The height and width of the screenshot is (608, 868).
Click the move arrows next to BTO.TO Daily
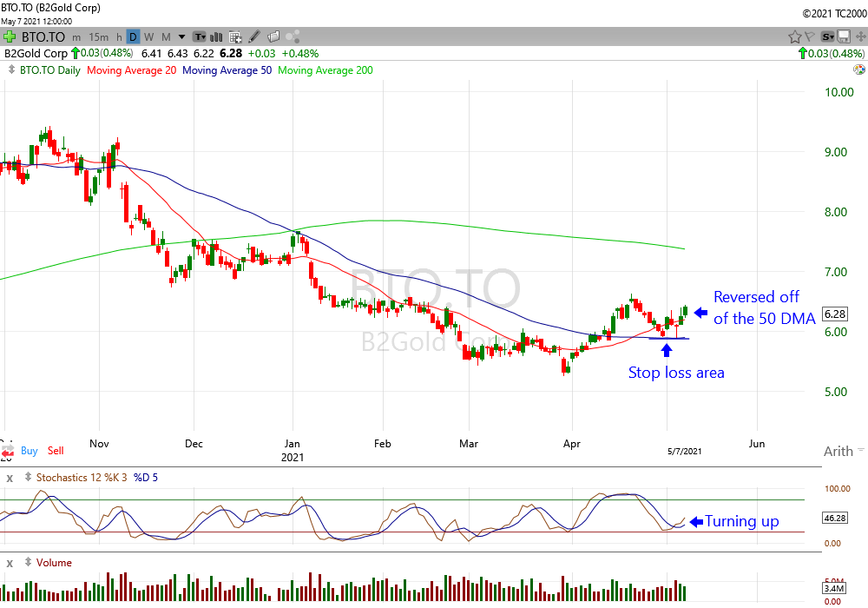(x=11, y=69)
